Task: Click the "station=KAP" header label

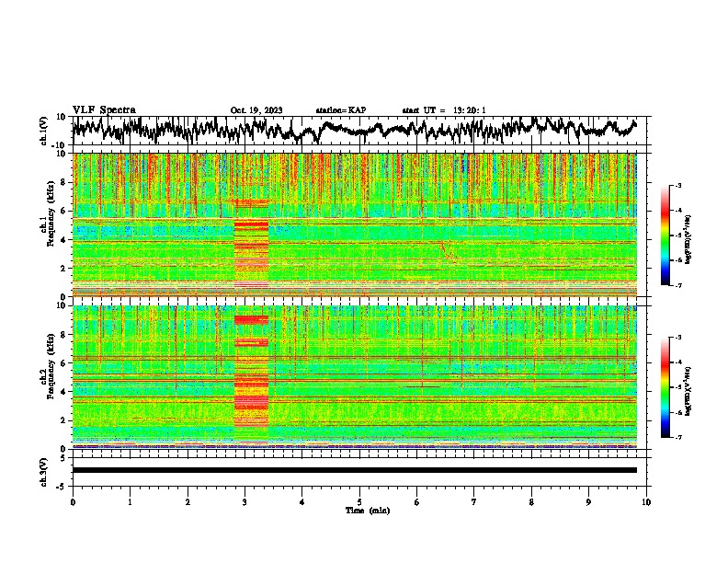Action: (x=341, y=110)
